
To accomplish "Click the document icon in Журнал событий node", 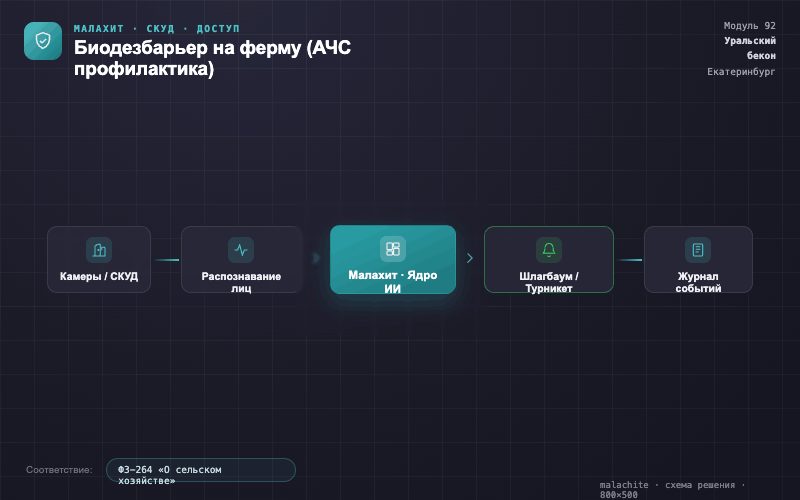I will click(x=698, y=249).
